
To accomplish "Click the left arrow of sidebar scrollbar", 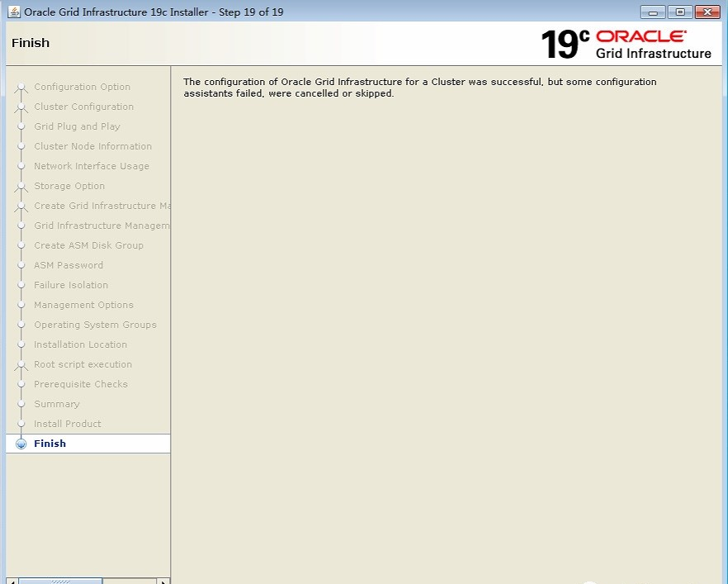I will [x=12, y=582].
